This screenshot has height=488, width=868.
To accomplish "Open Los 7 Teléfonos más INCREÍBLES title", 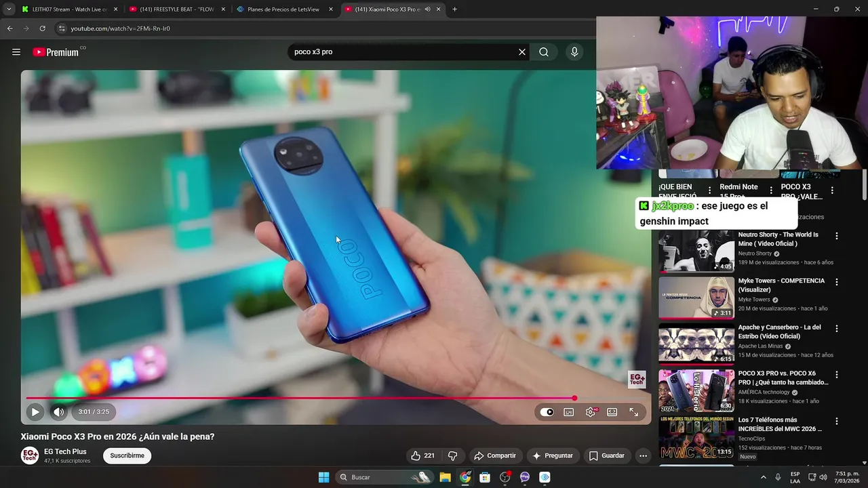I will click(780, 424).
